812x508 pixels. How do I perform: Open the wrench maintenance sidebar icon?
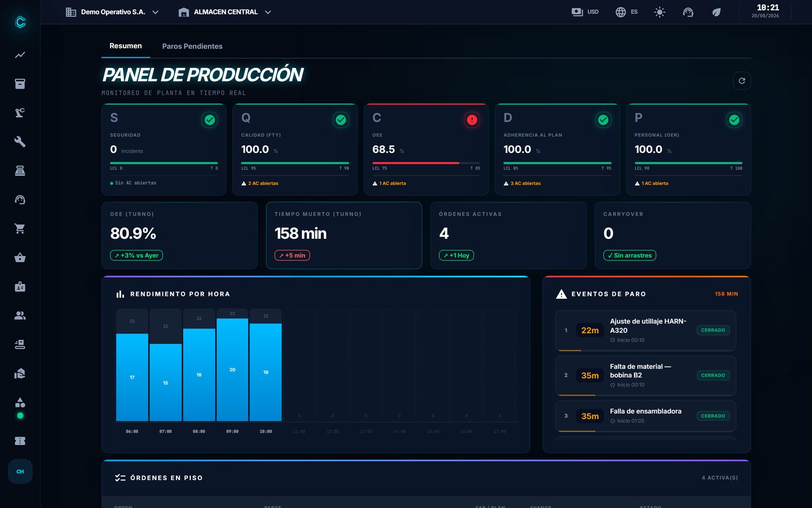point(20,142)
